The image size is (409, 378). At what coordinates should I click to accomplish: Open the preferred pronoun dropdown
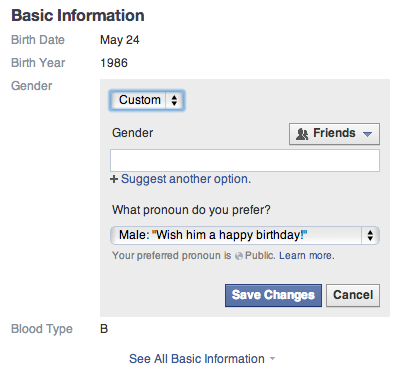(245, 235)
